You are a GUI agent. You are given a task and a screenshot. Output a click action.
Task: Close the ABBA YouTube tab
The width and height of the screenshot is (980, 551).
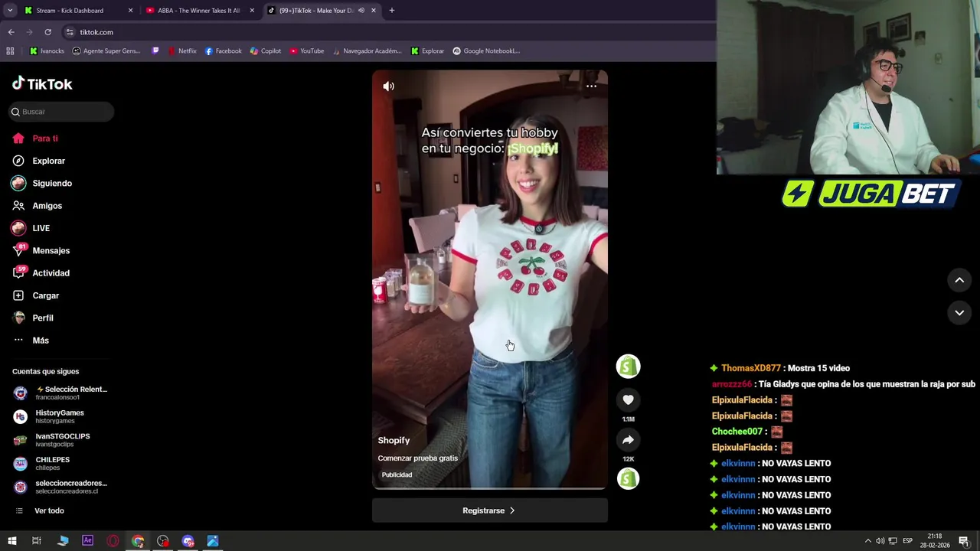252,11
